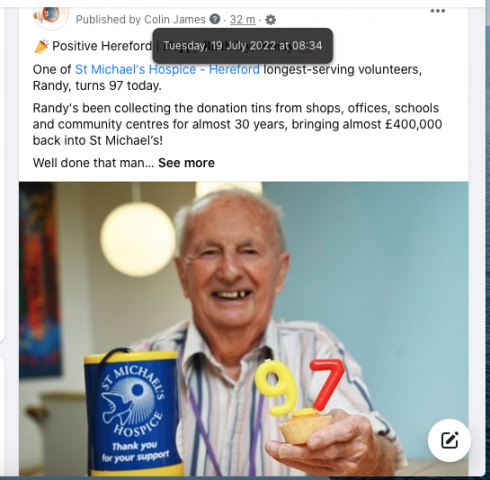Screen dimensions: 490x480
Task: Click the gear icon beside the timestamp
Action: pyautogui.click(x=270, y=20)
